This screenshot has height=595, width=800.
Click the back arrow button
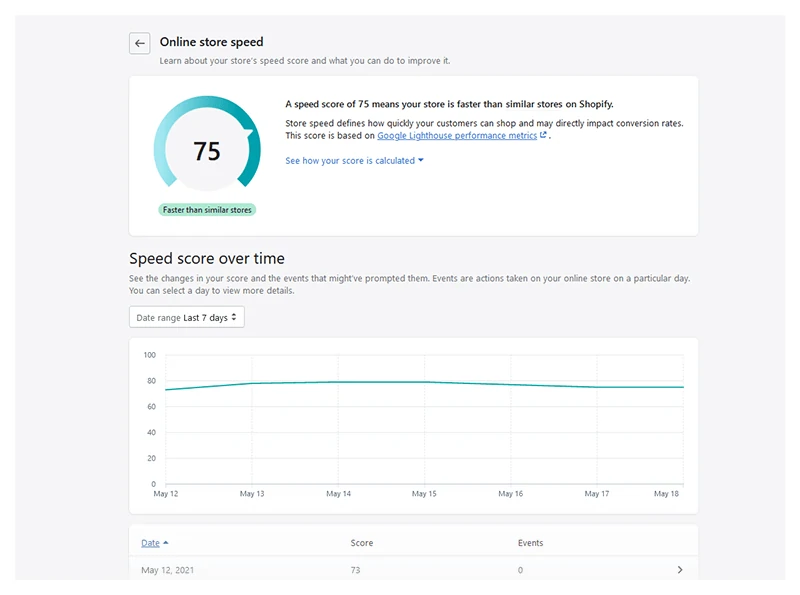click(140, 43)
